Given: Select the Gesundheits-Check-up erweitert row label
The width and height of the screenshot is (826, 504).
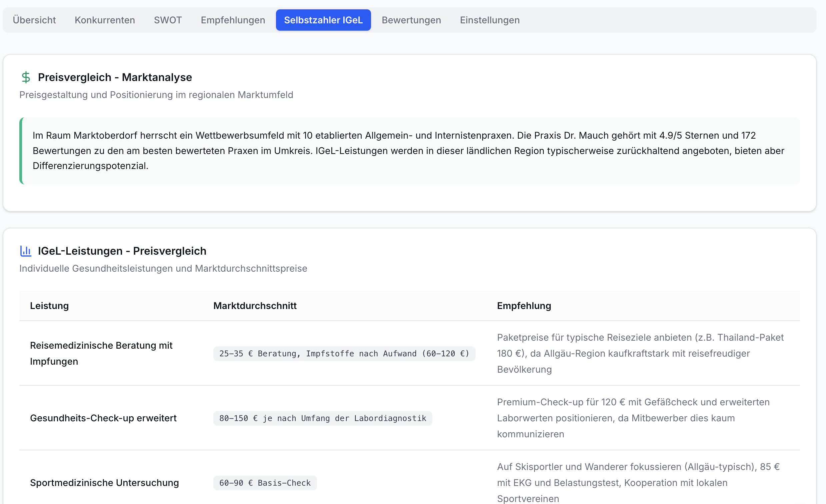Looking at the screenshot, I should (x=103, y=418).
